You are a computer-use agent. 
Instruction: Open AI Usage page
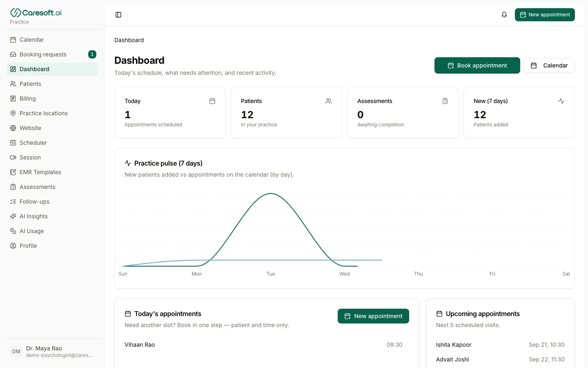52,231
